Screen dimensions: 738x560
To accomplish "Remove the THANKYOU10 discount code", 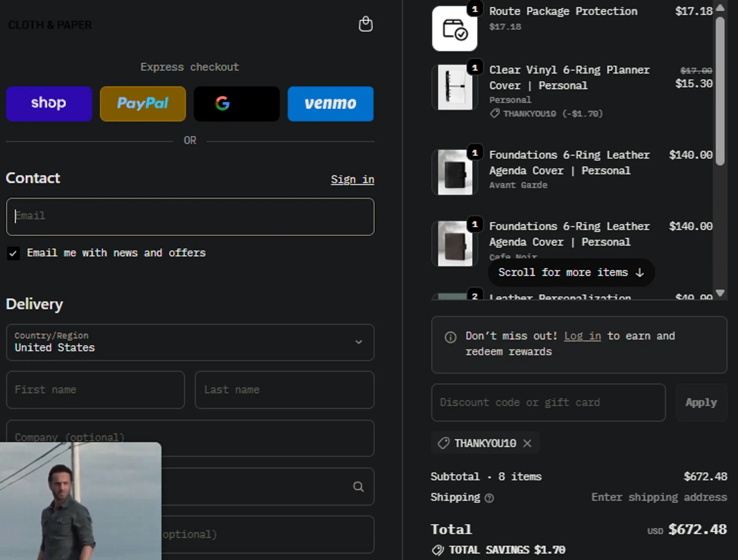I will tap(527, 443).
